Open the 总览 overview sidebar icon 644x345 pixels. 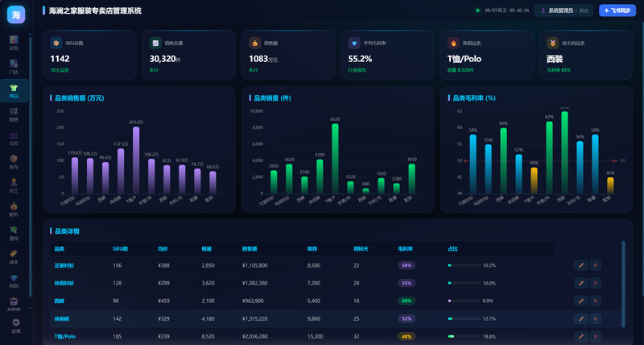(x=14, y=43)
